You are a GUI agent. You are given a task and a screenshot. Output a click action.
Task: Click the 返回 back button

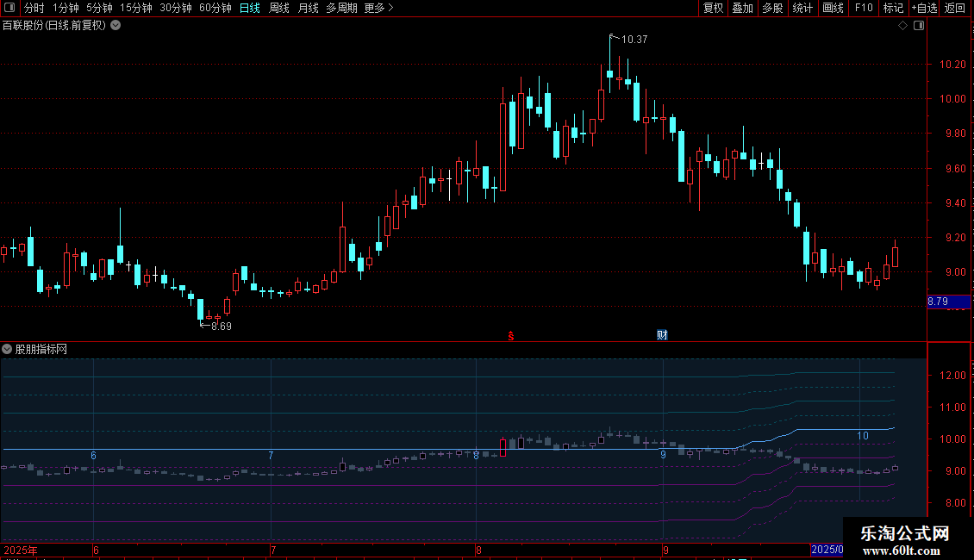955,8
